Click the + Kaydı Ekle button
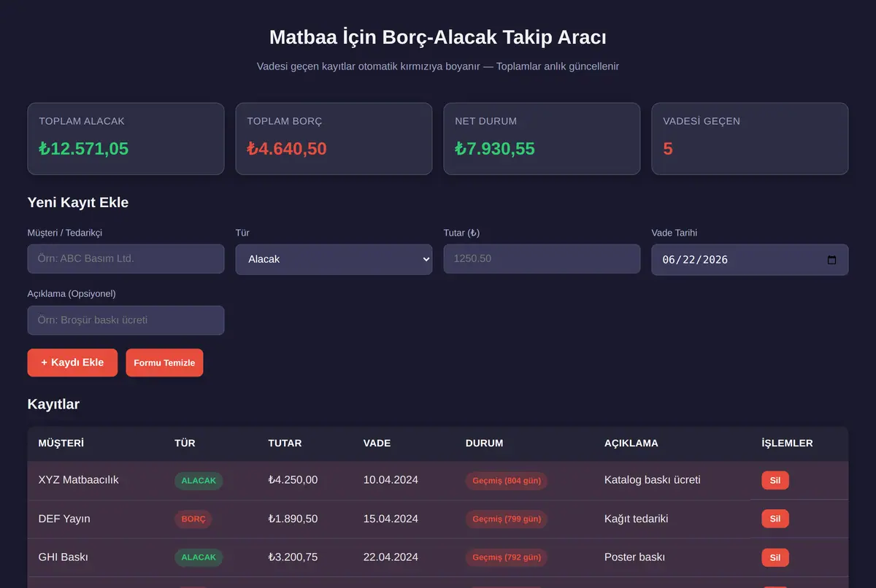This screenshot has height=588, width=876. 72,363
